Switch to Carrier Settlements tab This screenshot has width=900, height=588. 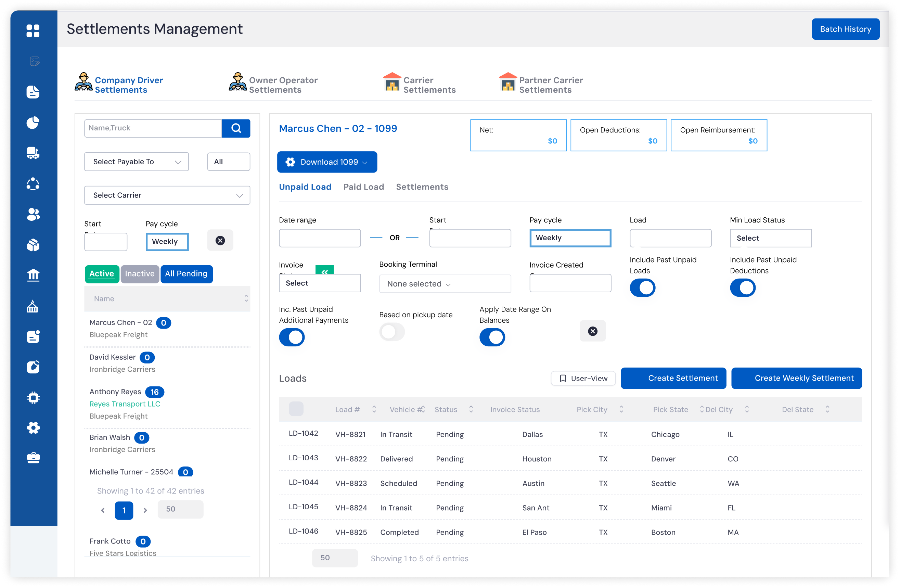(420, 84)
